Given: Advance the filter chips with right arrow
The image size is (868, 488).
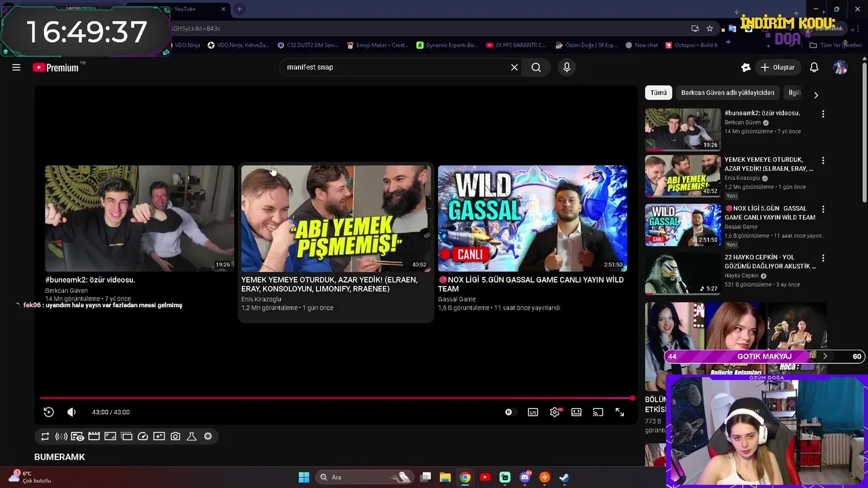Looking at the screenshot, I should [x=816, y=95].
